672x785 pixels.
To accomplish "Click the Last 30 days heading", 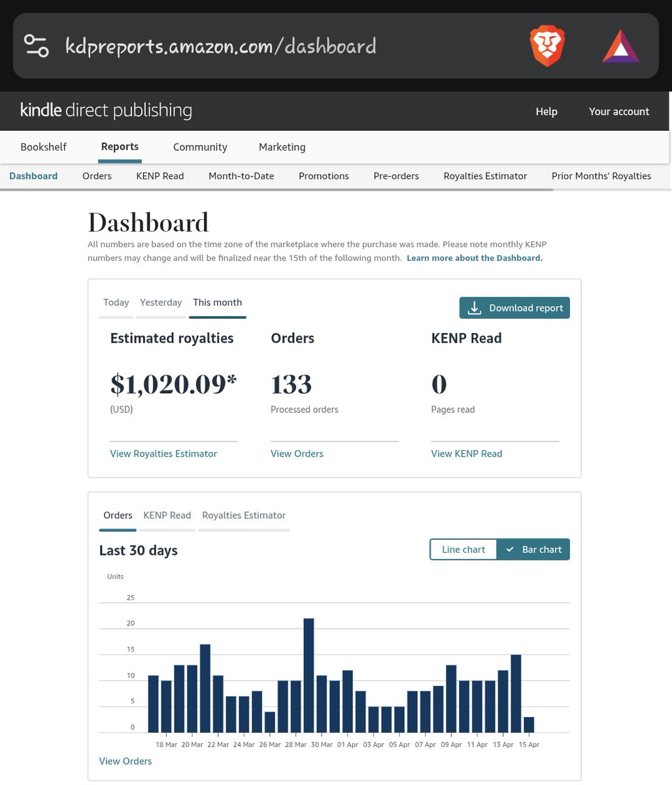I will (x=139, y=550).
